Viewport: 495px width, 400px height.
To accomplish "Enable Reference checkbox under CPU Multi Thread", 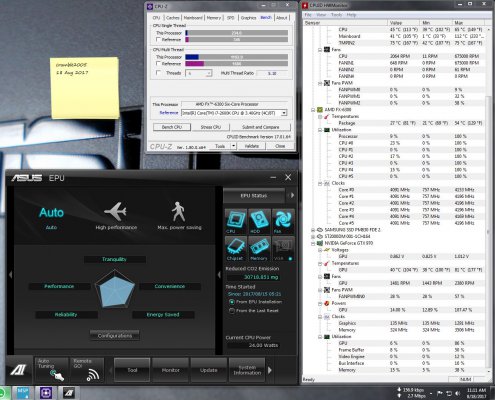I will [159, 64].
